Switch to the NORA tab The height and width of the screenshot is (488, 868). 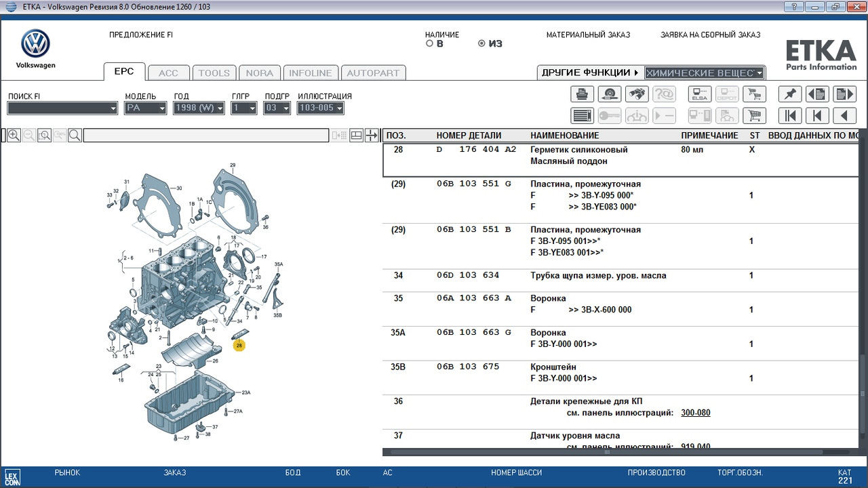pos(260,73)
